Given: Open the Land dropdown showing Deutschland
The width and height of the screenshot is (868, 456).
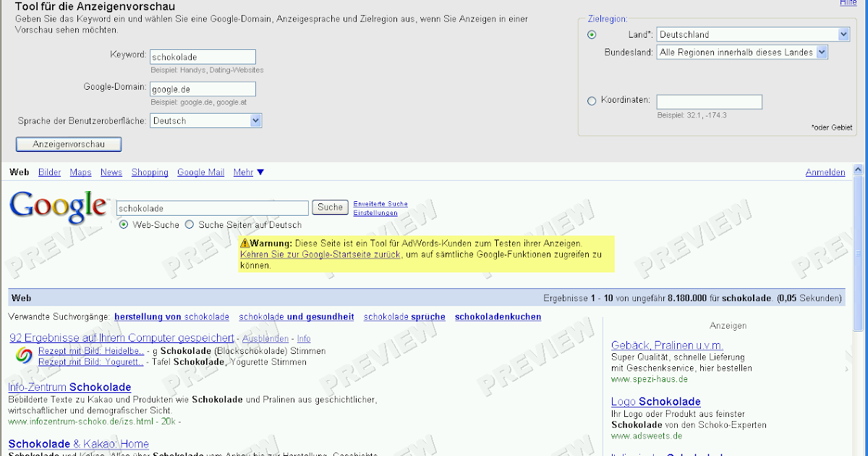Looking at the screenshot, I should [753, 34].
